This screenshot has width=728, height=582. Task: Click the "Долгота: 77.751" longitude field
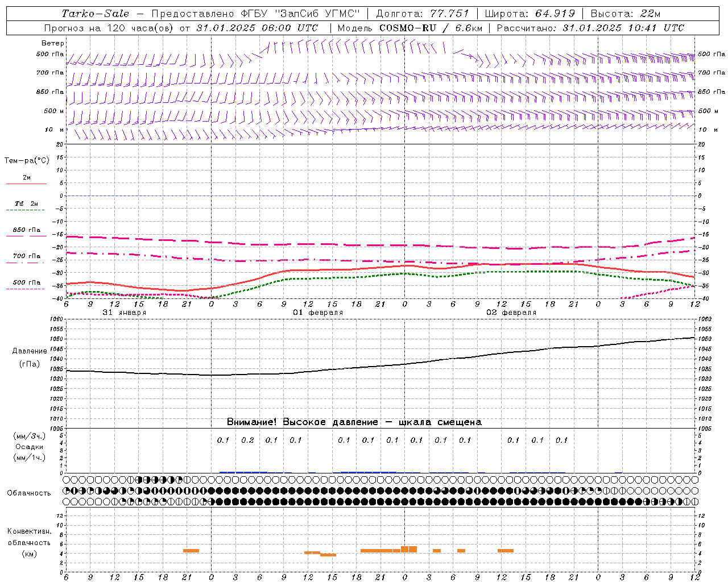click(423, 14)
